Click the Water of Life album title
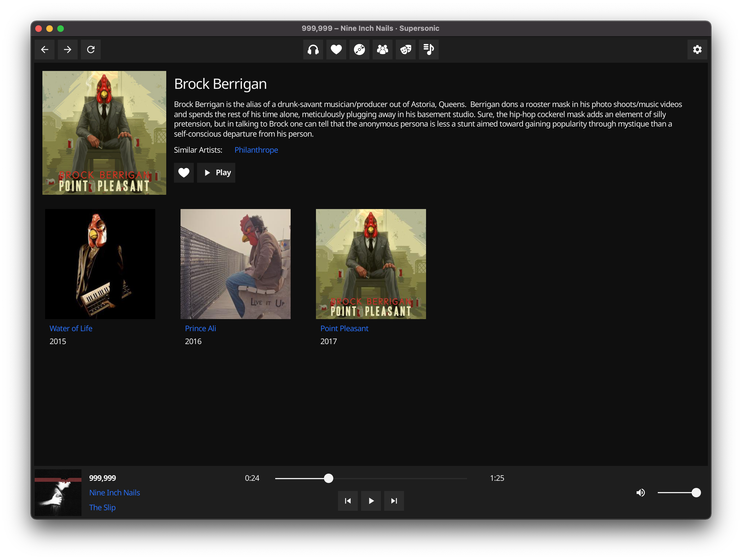 pyautogui.click(x=71, y=328)
